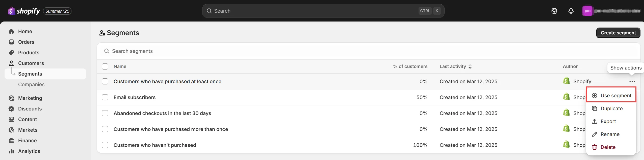Open the Home section via house icon
Screen dimensions: 644x160
(11, 31)
